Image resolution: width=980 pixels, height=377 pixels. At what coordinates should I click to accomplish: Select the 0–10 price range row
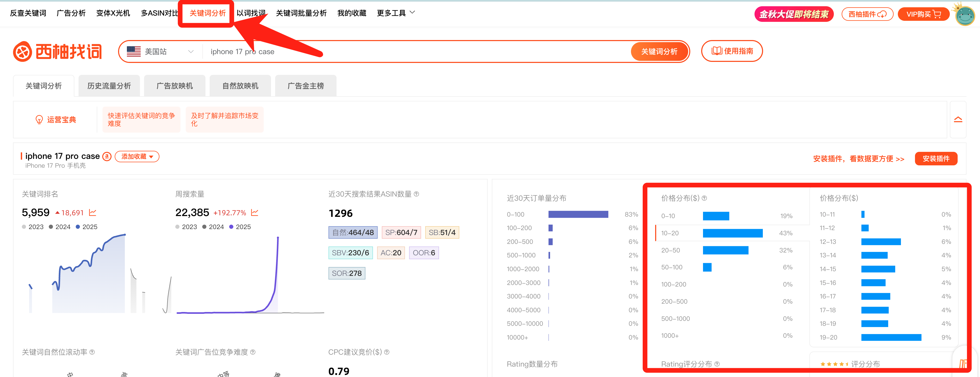(x=732, y=216)
